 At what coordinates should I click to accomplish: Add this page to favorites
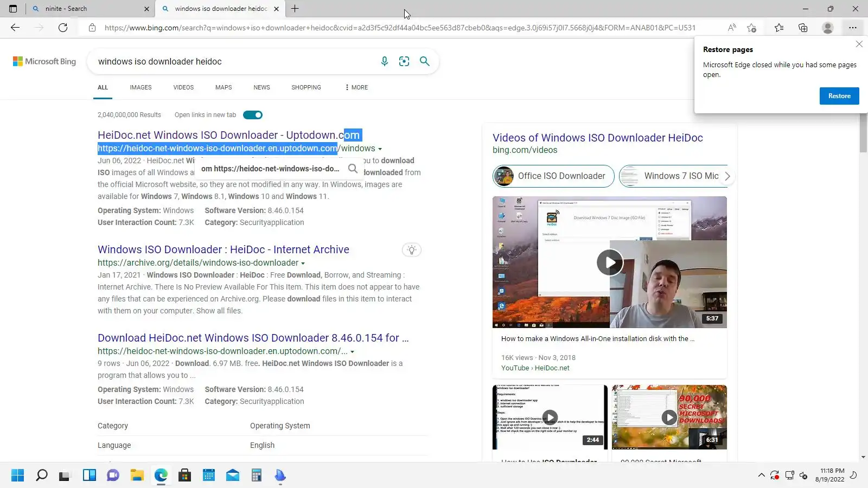[751, 28]
